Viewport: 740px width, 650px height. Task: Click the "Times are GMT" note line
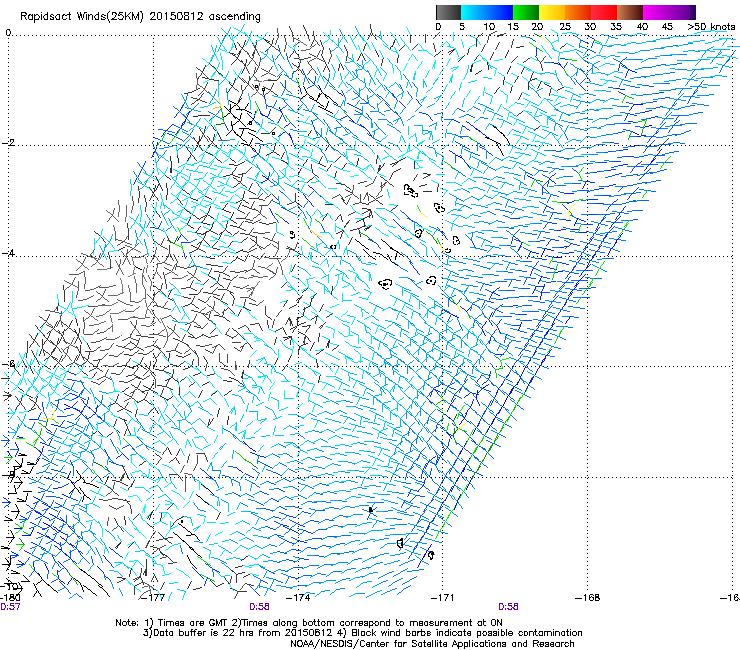(309, 623)
